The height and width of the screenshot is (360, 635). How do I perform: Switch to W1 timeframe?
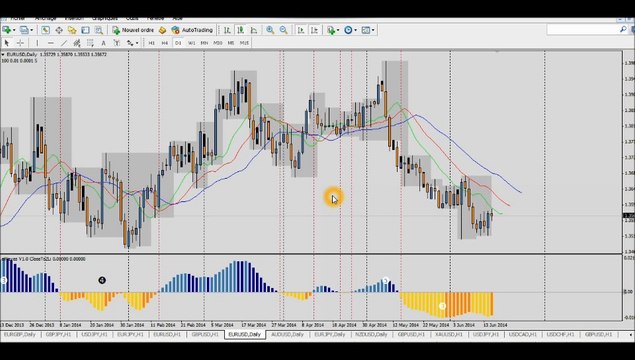click(x=192, y=43)
